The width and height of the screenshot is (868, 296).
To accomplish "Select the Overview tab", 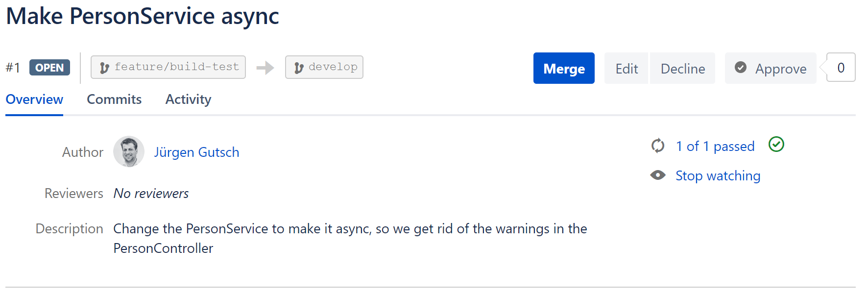I will (x=34, y=99).
